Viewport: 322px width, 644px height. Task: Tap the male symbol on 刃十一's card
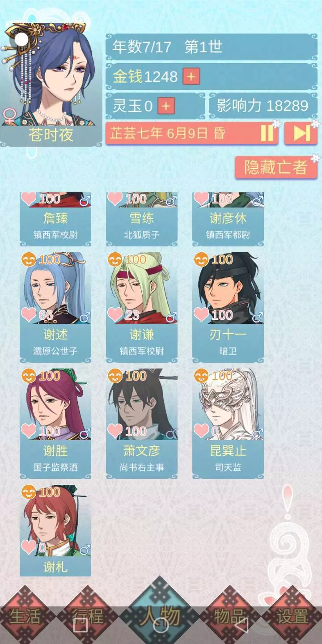tap(257, 317)
